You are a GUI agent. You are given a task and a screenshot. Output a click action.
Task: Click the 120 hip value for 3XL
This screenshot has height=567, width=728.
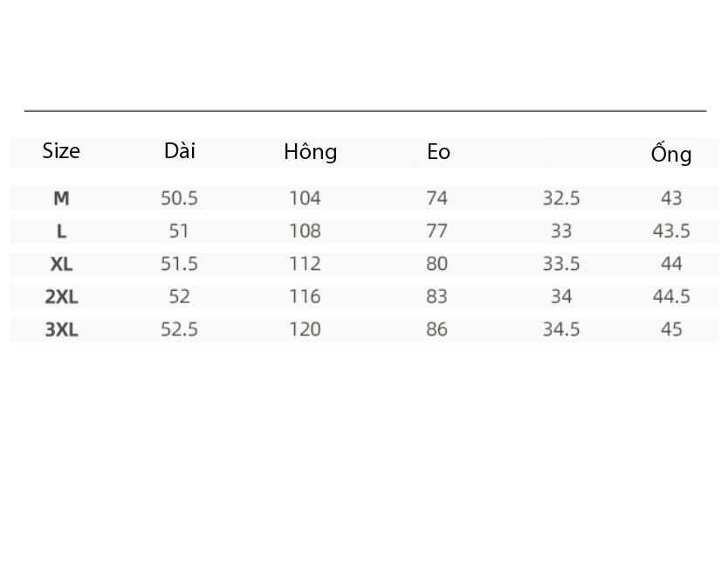pos(305,329)
